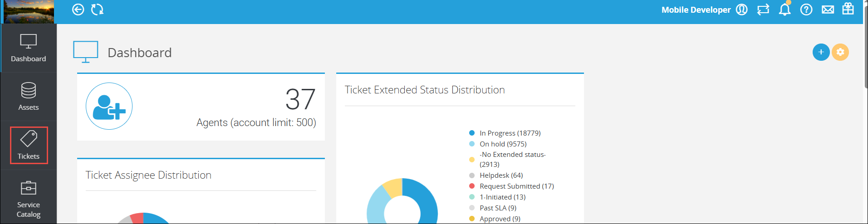Click the account logo thumbnail
Image resolution: width=868 pixels, height=224 pixels.
[x=29, y=12]
